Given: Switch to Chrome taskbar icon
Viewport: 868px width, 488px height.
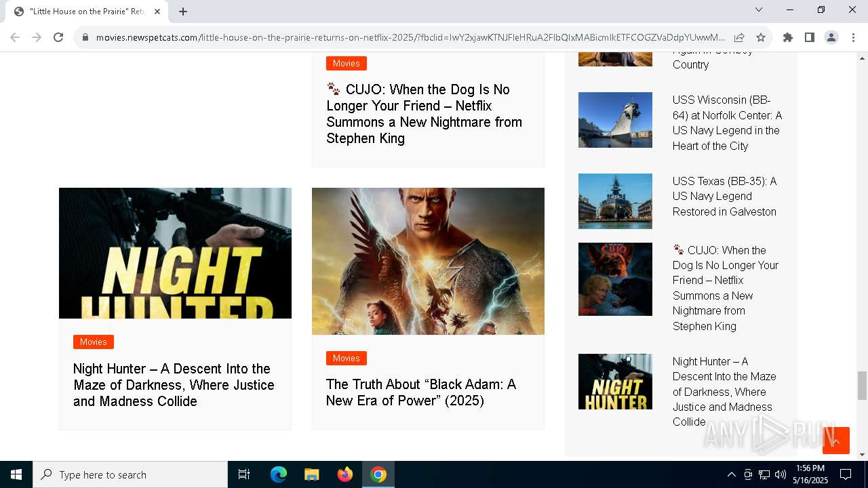Looking at the screenshot, I should (378, 474).
